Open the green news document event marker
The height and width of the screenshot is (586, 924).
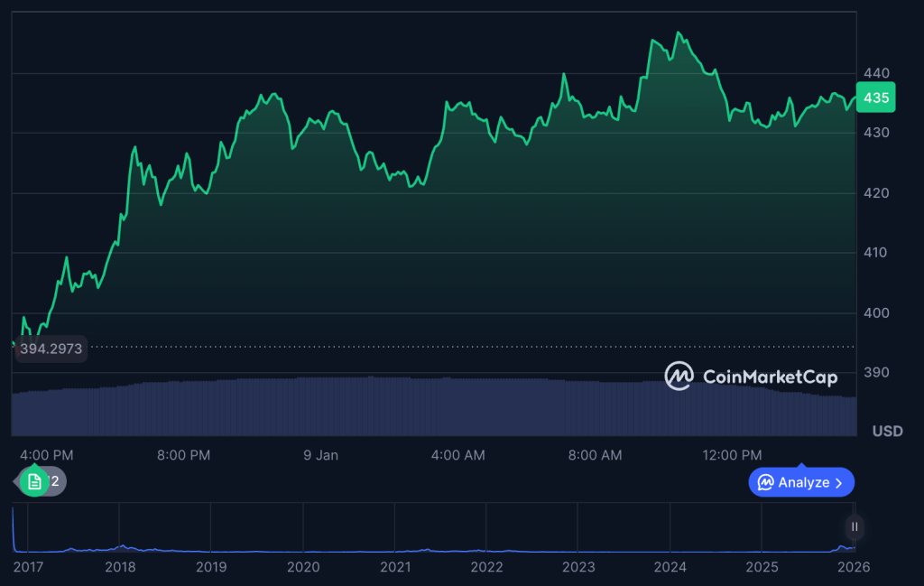coord(33,481)
